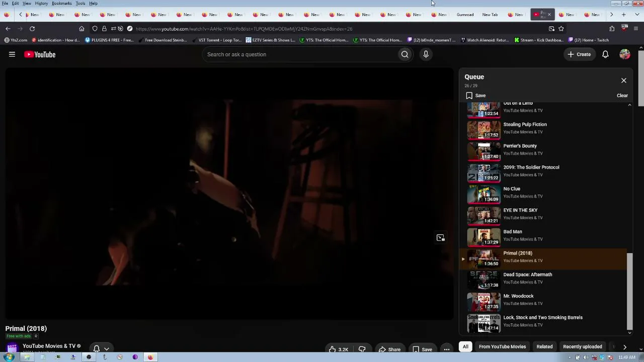Choose the Recently uploaded chip
644x362 pixels.
point(583,346)
